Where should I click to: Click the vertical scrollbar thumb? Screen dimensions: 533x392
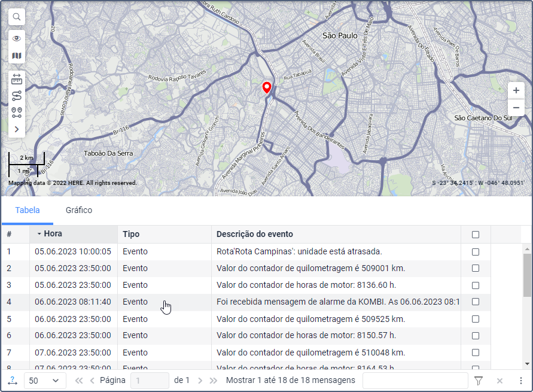(x=527, y=275)
